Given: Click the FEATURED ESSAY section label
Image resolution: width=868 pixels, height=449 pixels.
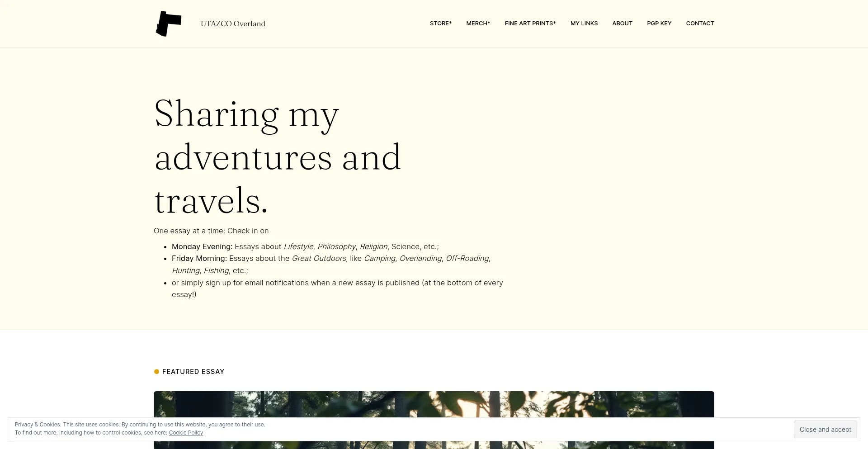Looking at the screenshot, I should coord(193,372).
